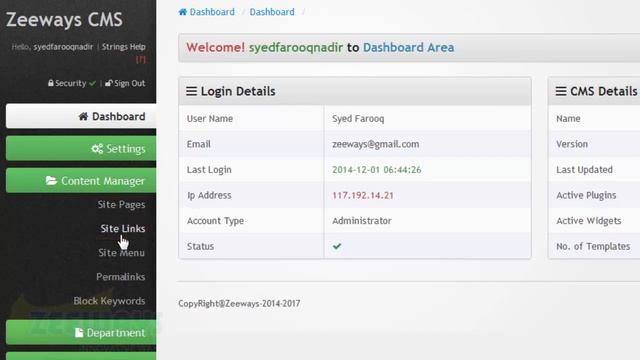Viewport: 640px width, 360px height.
Task: Click the Active Widgets row label
Action: (x=589, y=221)
